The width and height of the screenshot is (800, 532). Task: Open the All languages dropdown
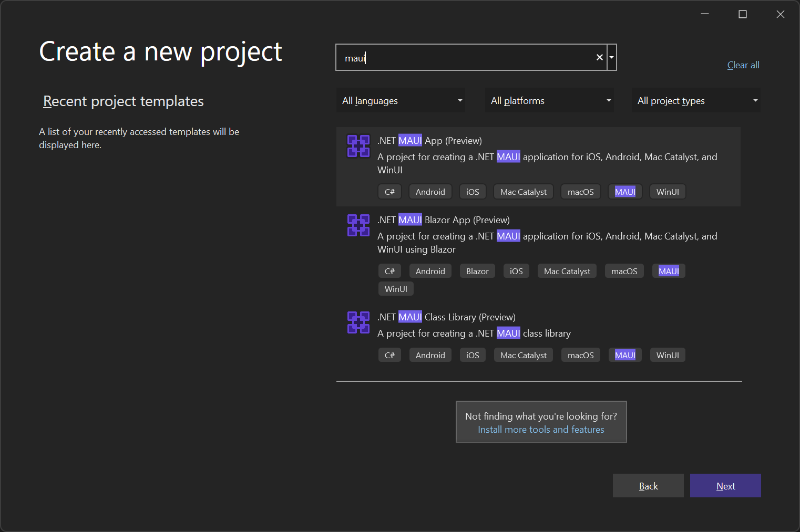tap(401, 100)
